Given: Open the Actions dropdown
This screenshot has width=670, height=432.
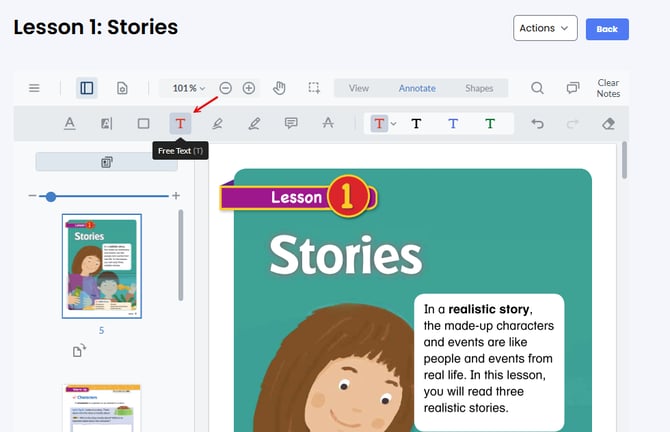Looking at the screenshot, I should pyautogui.click(x=545, y=28).
